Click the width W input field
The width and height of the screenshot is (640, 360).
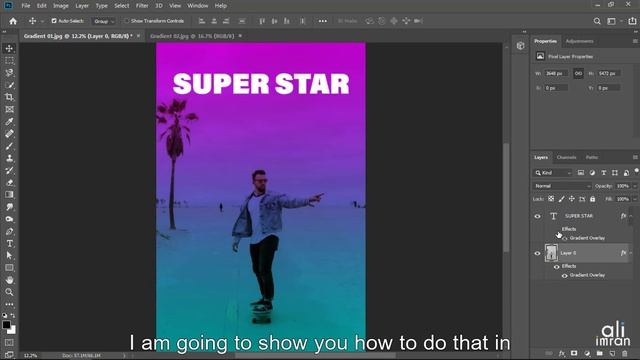556,73
